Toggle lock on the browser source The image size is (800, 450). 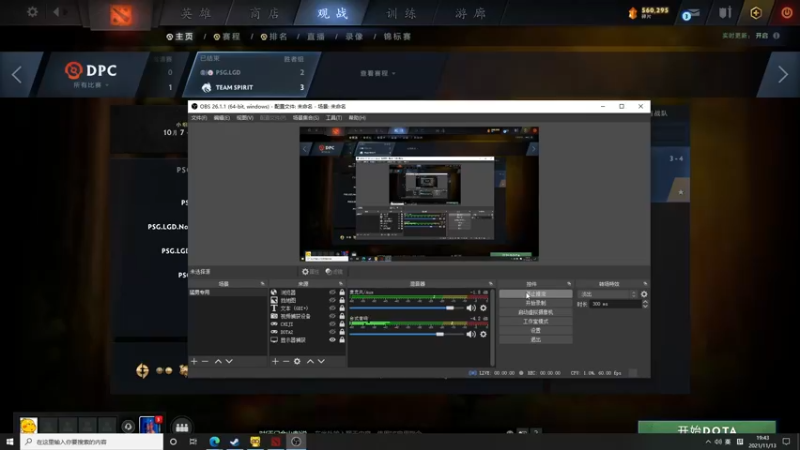(342, 292)
